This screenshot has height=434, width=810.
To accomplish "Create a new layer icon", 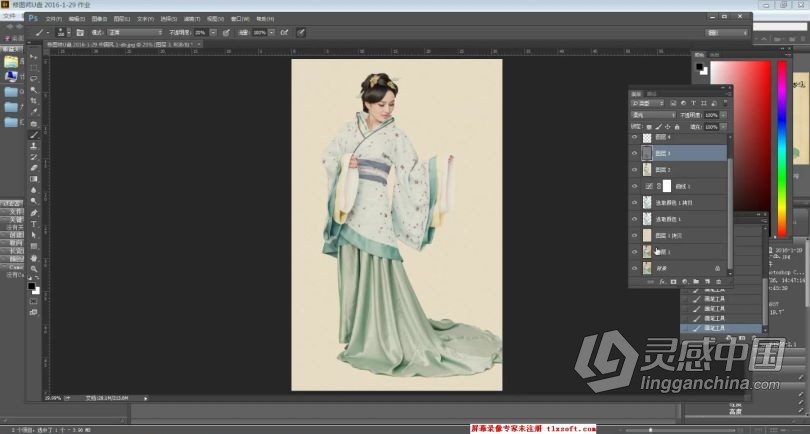I will 707,282.
